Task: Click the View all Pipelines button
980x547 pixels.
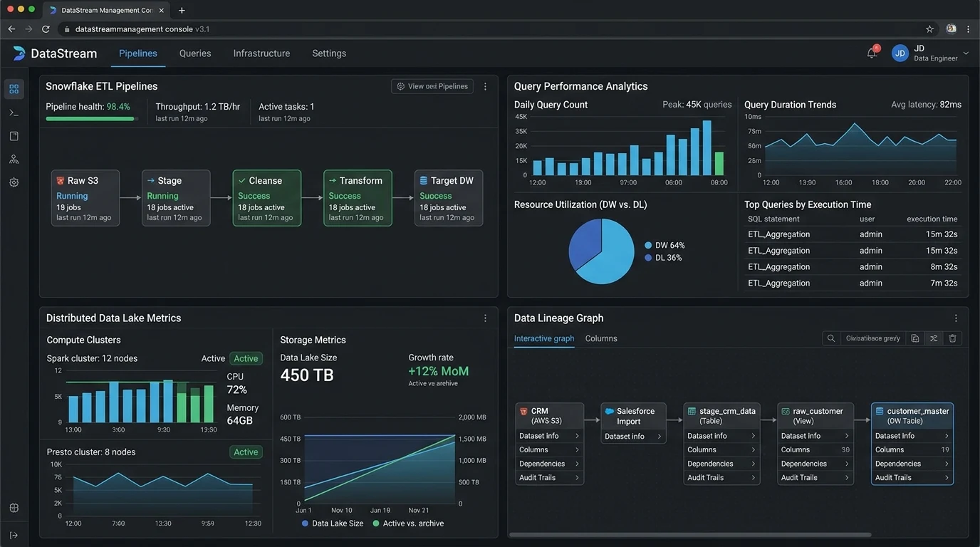Action: (432, 86)
